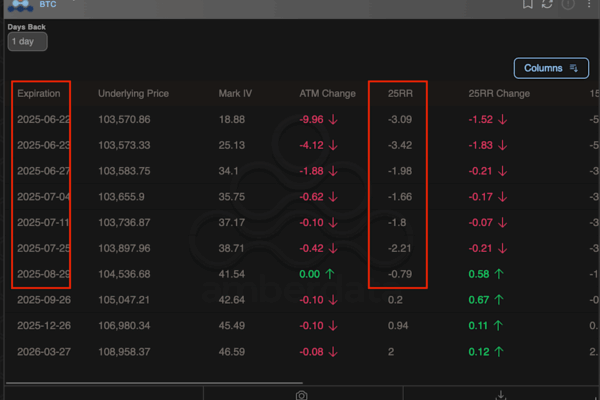Click 25RR Change value 0.12
Image resolution: width=600 pixels, height=400 pixels.
click(479, 352)
